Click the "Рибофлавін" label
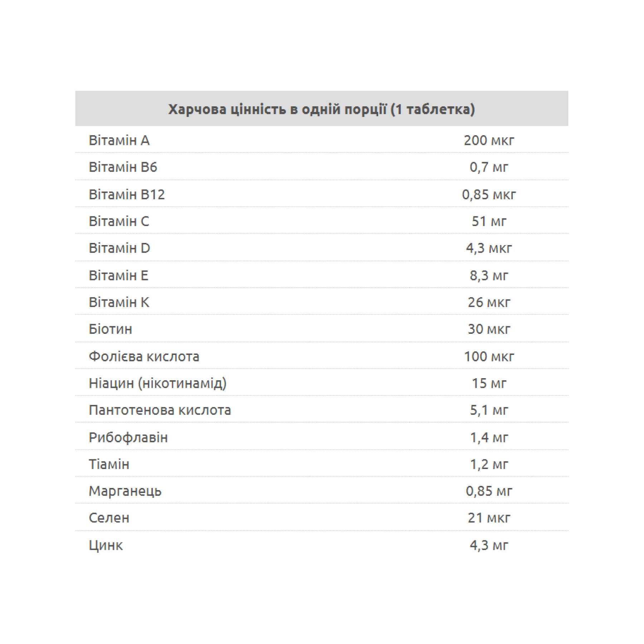The width and height of the screenshot is (644, 644). coord(128,437)
